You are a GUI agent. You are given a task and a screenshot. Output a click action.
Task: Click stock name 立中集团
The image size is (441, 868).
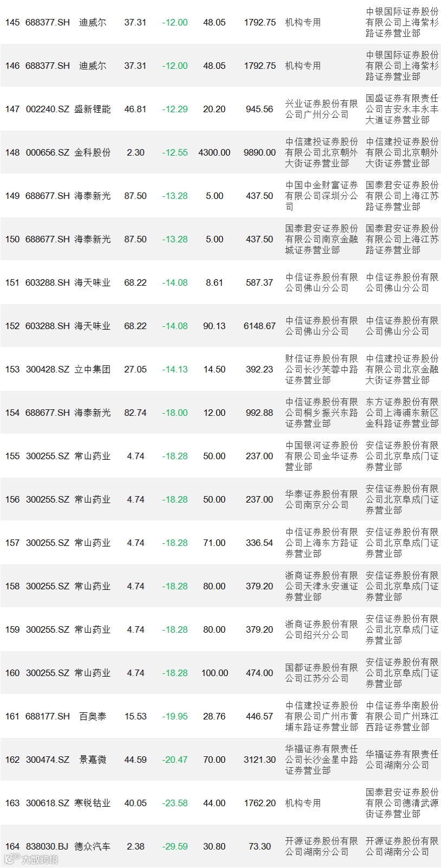click(93, 369)
